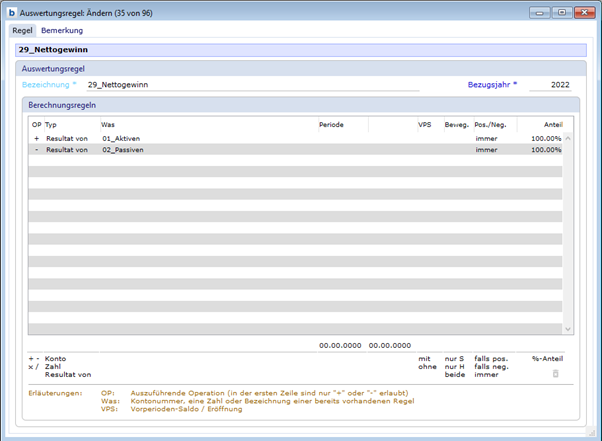Viewport: 602px width, 441px height.
Task: Click the plus operator in the first row
Action: point(36,138)
